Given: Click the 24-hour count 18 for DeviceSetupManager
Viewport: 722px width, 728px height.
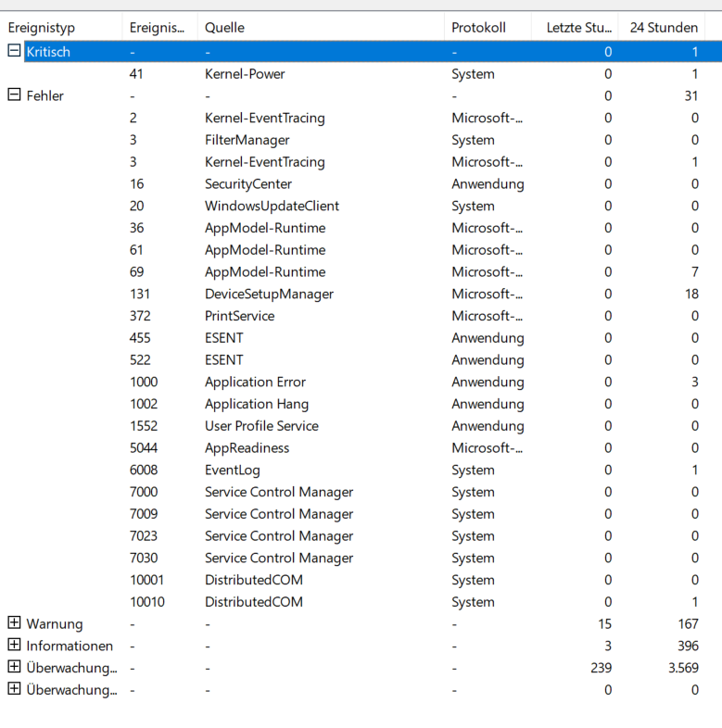Looking at the screenshot, I should tap(691, 294).
